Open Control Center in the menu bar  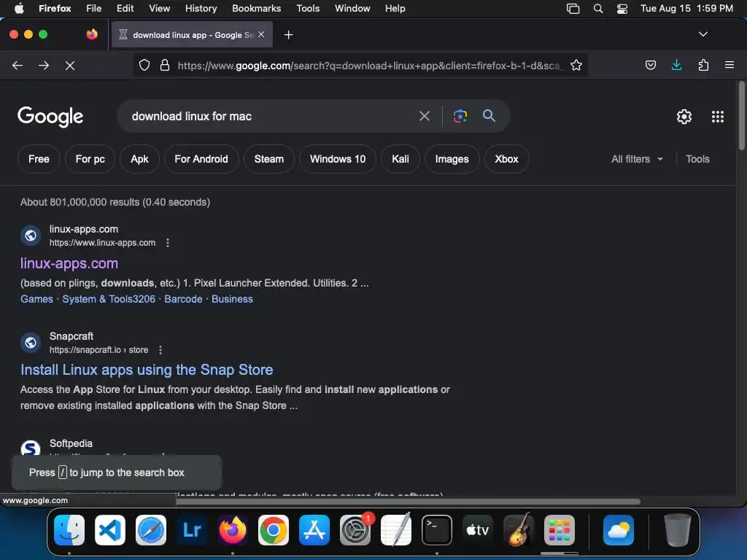point(622,9)
